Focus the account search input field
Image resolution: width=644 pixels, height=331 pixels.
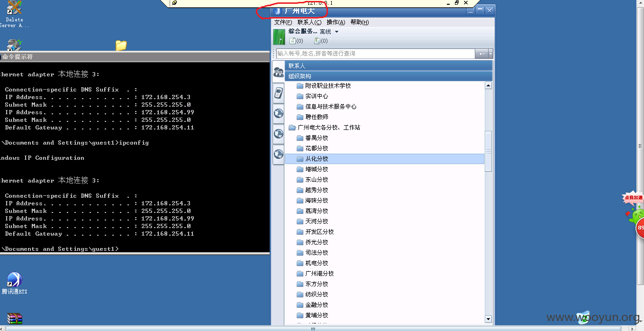click(x=375, y=54)
